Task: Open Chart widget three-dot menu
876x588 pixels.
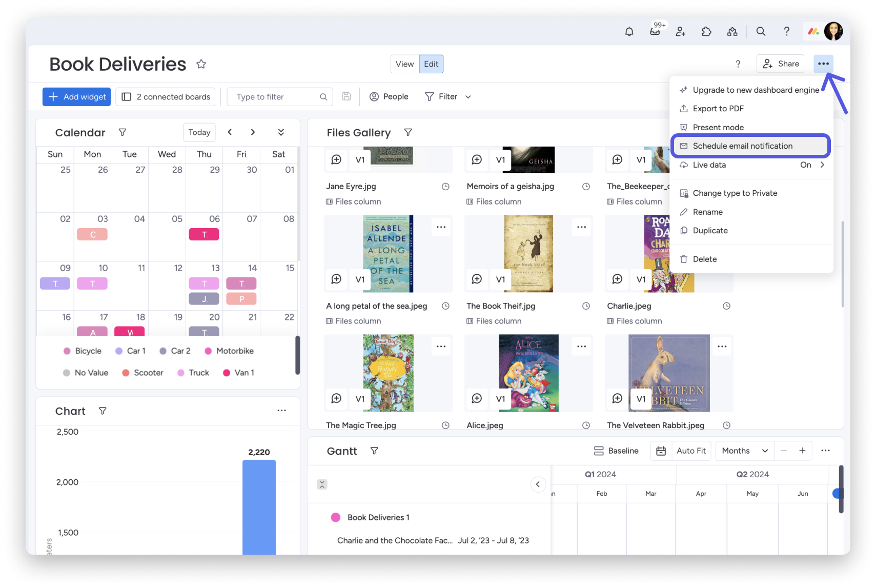Action: tap(281, 410)
